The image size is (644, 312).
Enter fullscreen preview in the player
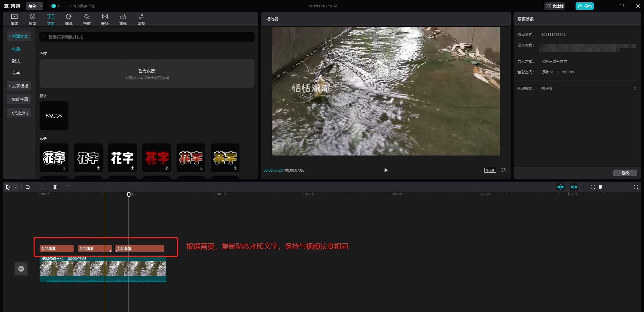tap(503, 170)
